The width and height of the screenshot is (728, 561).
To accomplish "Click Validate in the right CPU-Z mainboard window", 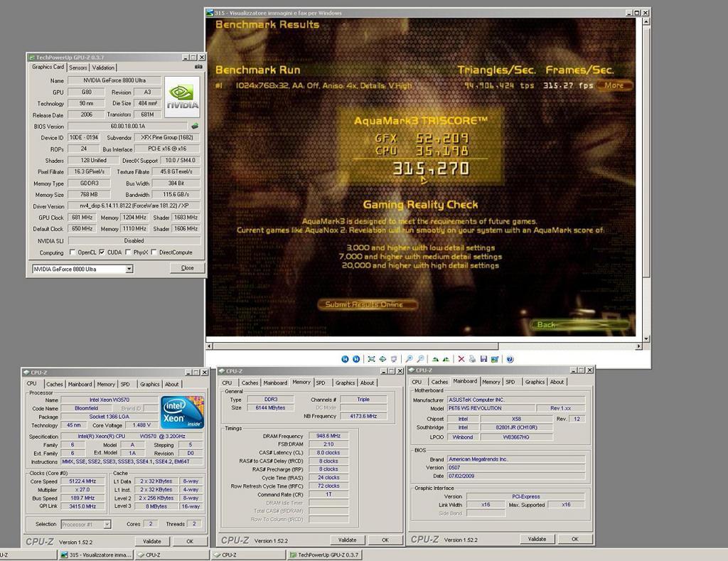I will point(537,539).
